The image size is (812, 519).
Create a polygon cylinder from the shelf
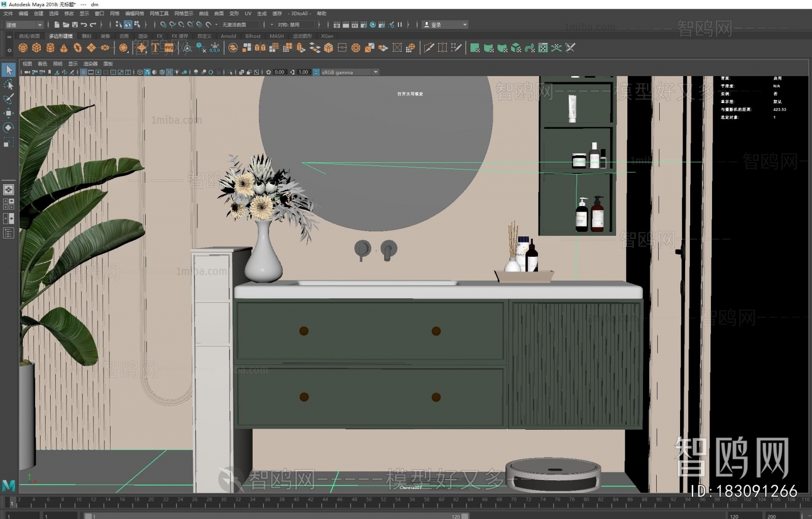50,48
